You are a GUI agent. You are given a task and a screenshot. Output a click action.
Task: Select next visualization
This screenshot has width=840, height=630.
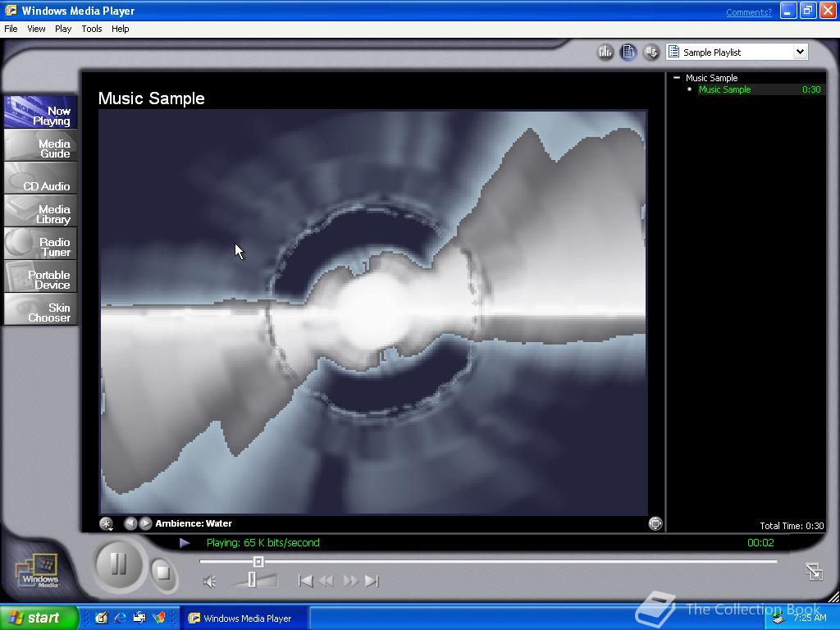pos(145,523)
